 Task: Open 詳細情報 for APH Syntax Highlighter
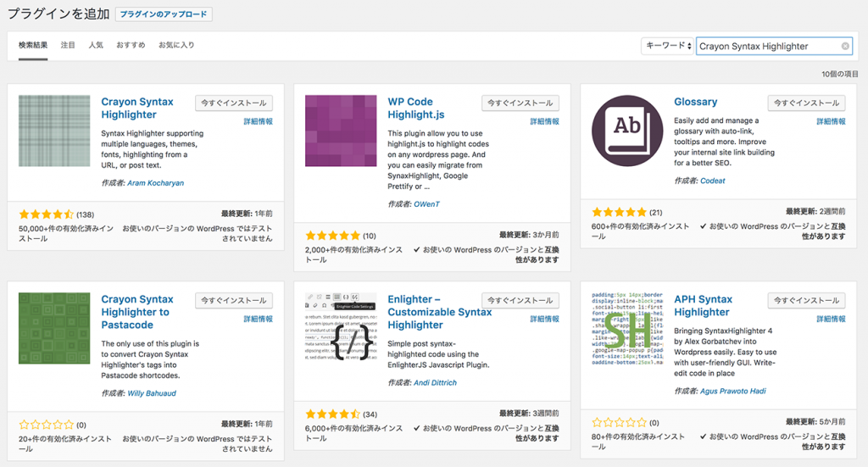[x=831, y=320]
